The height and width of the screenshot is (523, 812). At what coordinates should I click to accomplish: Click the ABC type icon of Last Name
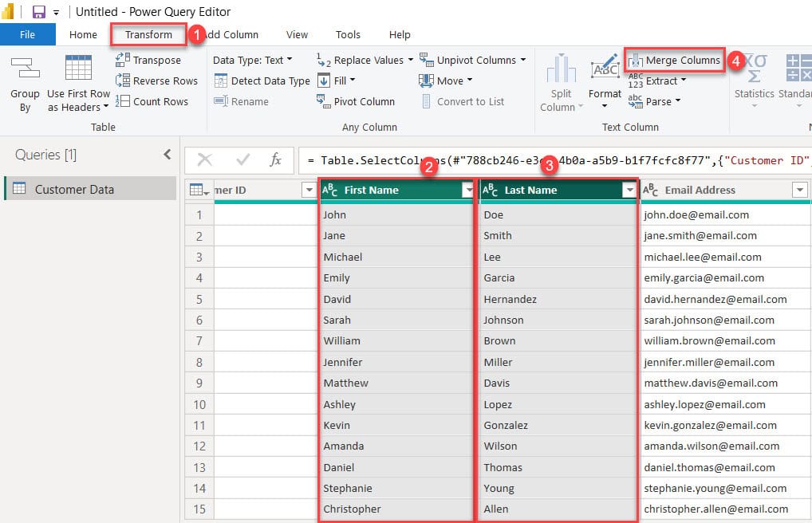click(x=490, y=190)
